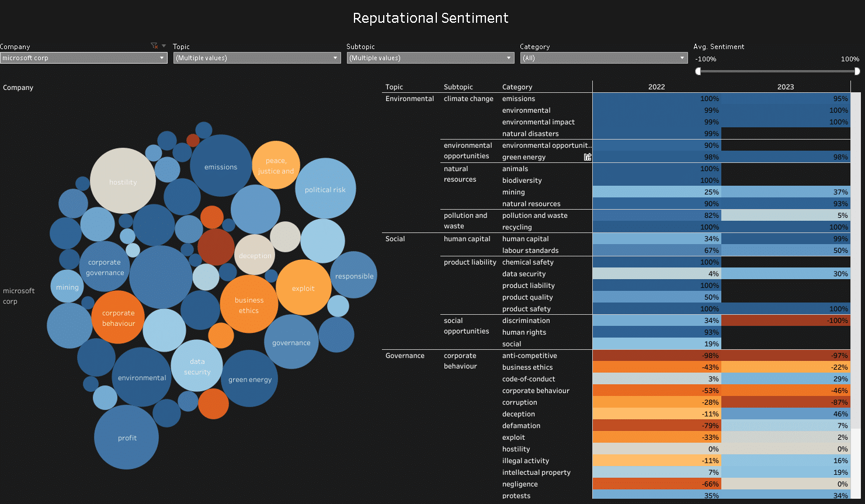Select the profit bubble
Screen dimensions: 865x504
tap(127, 437)
